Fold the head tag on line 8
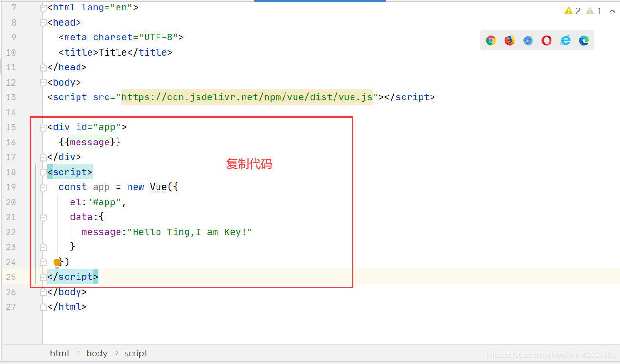The width and height of the screenshot is (620, 364). point(43,22)
